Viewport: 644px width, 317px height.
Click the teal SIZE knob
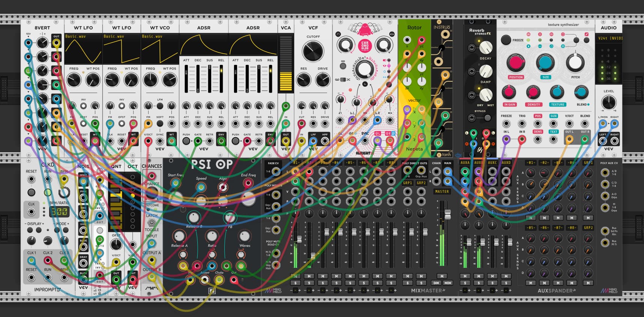(x=545, y=63)
